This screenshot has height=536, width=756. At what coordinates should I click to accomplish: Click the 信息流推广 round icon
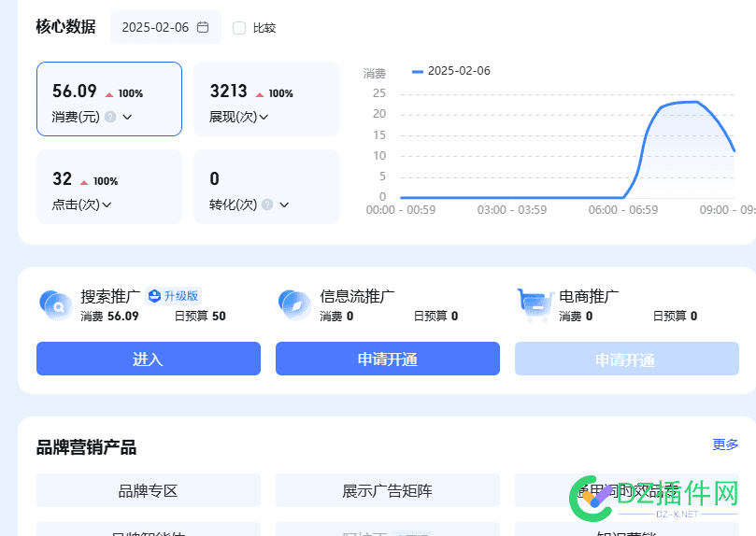[x=294, y=304]
